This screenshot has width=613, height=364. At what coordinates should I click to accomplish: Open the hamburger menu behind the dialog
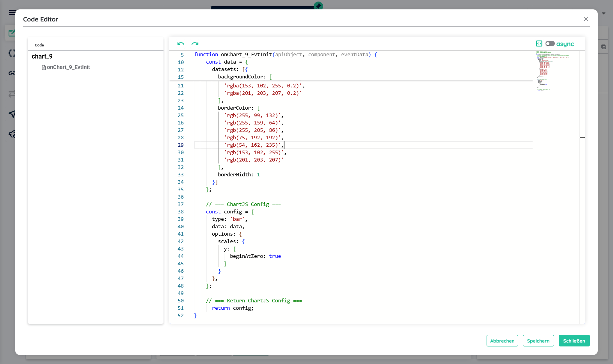(x=12, y=12)
